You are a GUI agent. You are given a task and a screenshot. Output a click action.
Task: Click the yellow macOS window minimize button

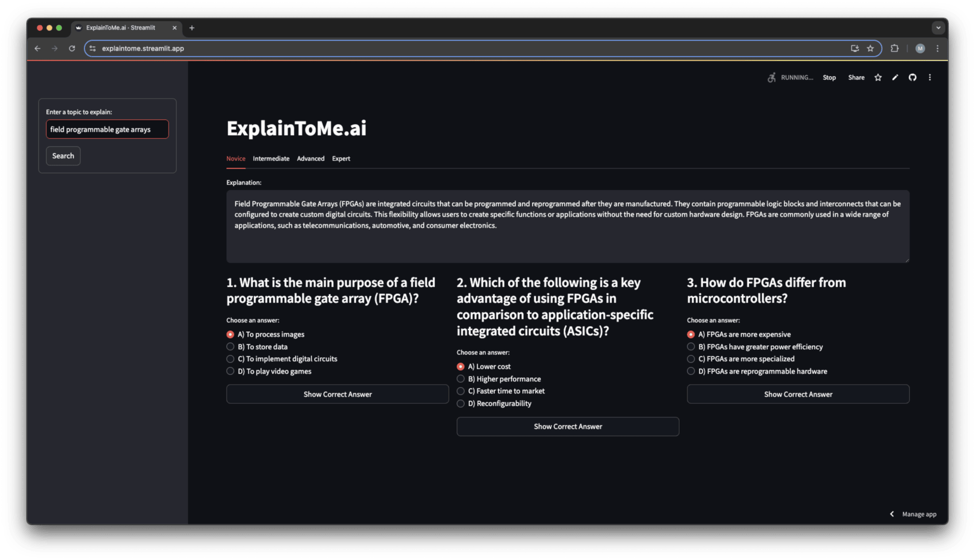49,28
